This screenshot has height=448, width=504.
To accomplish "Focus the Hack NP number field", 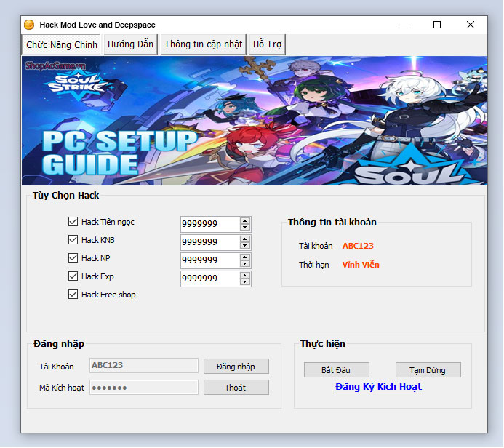I will coord(209,260).
